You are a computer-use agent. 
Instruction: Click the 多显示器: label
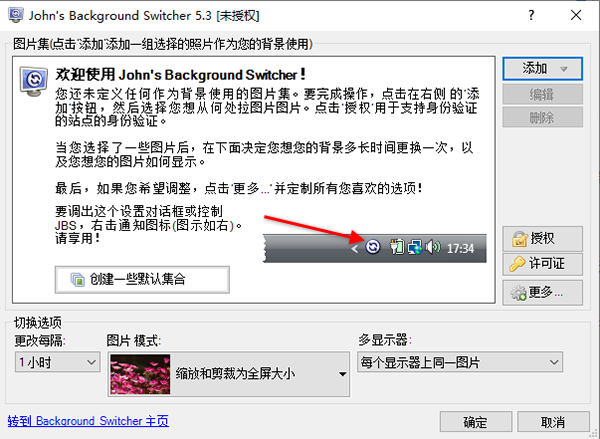pos(385,339)
